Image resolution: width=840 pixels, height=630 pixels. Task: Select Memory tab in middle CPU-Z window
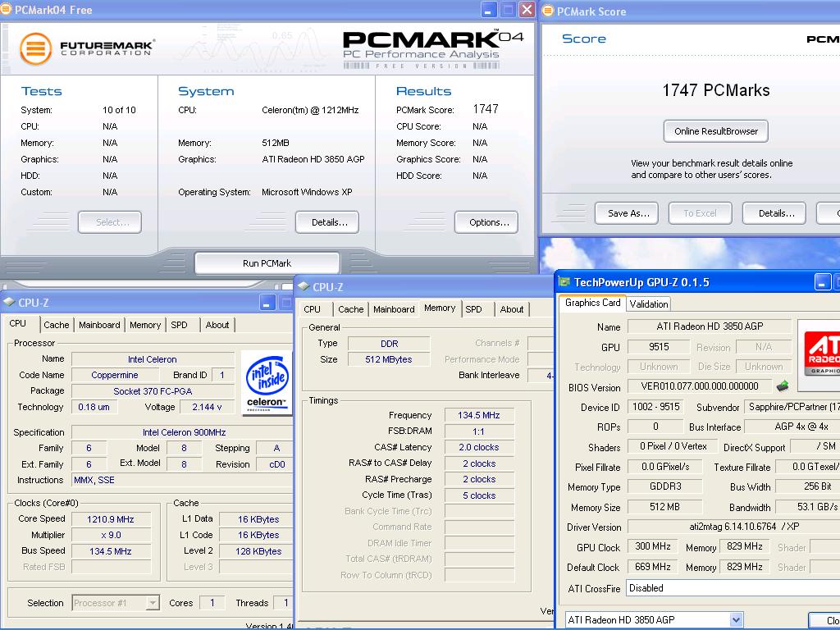[x=440, y=308]
